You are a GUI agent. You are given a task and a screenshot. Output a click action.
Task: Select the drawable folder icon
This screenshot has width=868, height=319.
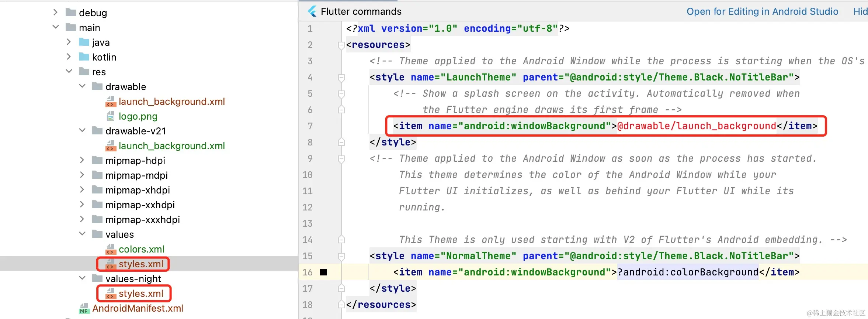click(x=97, y=86)
